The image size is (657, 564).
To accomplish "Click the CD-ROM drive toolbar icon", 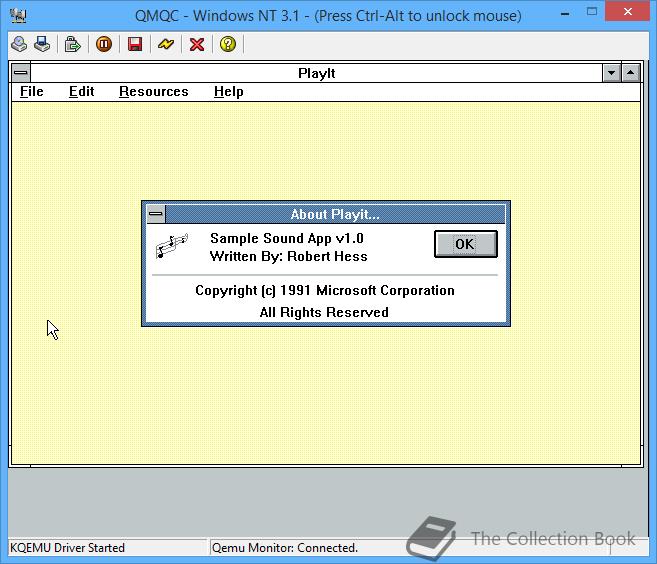I will 19,44.
